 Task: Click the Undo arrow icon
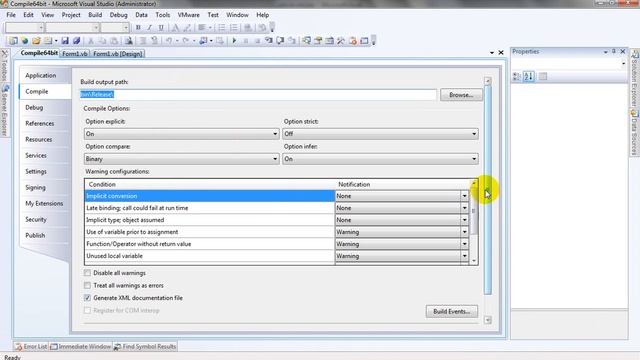click(169, 41)
